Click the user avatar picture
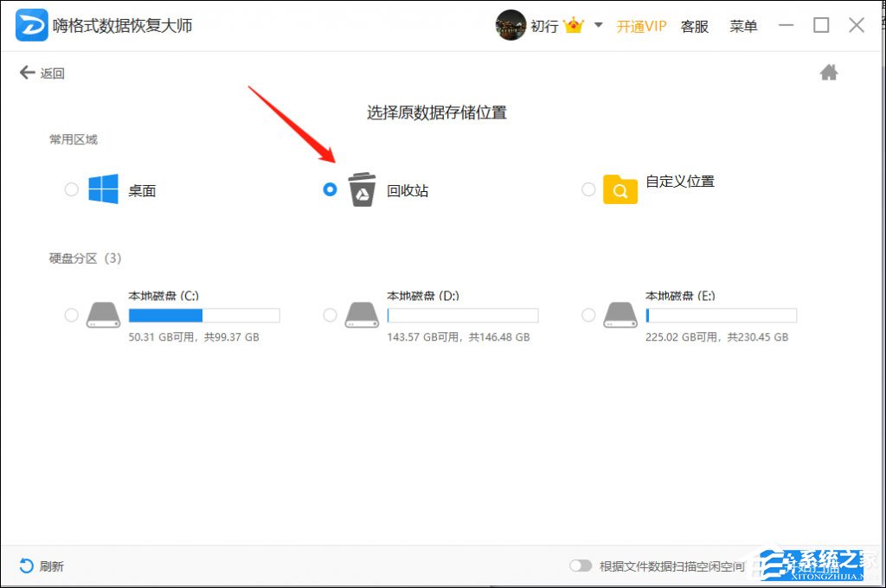The image size is (886, 588). pos(510,25)
